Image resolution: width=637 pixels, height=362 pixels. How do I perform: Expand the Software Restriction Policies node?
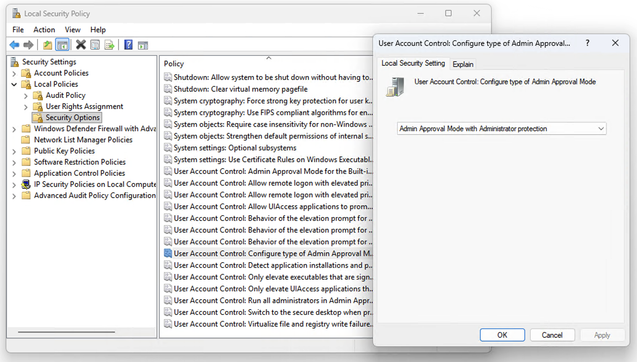(x=14, y=163)
